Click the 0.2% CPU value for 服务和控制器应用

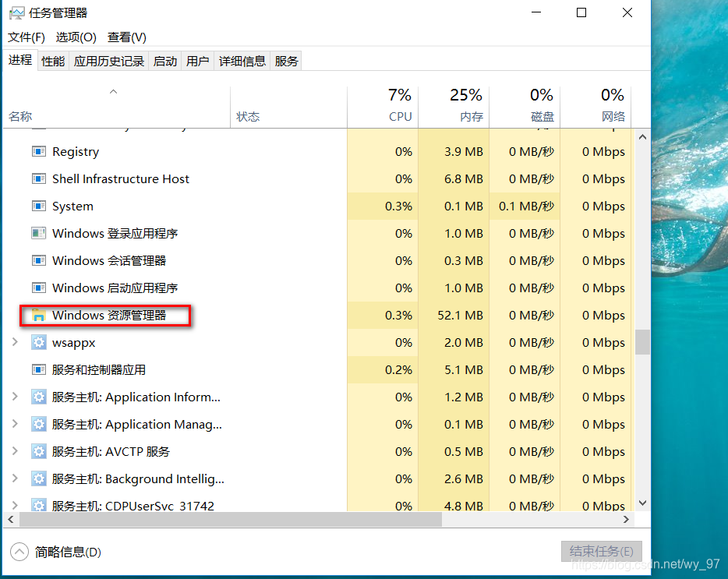[398, 369]
